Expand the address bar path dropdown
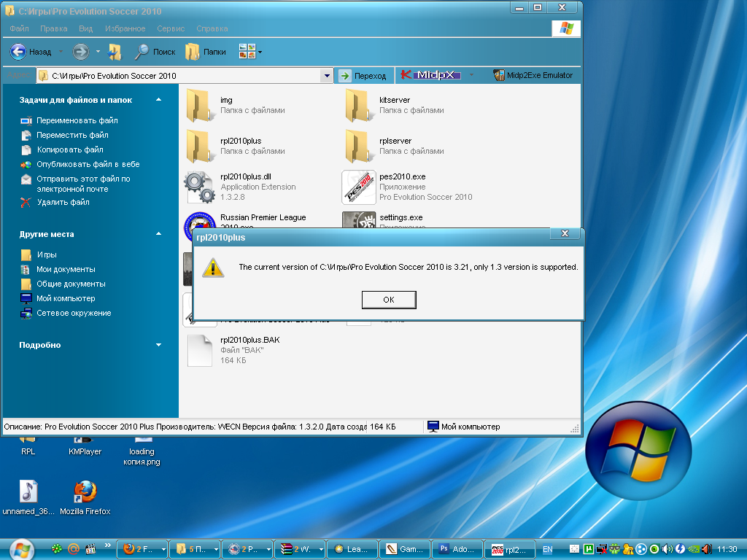Image resolution: width=747 pixels, height=560 pixels. point(326,76)
